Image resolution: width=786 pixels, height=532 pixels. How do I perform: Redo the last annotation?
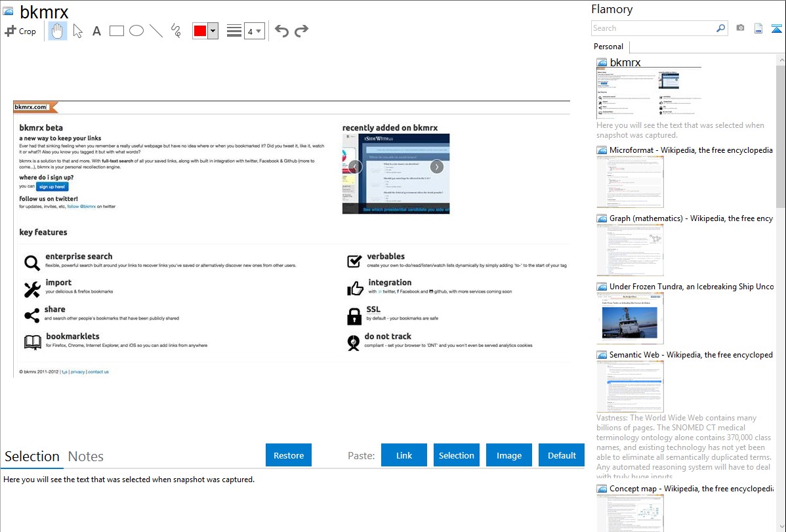click(x=301, y=31)
